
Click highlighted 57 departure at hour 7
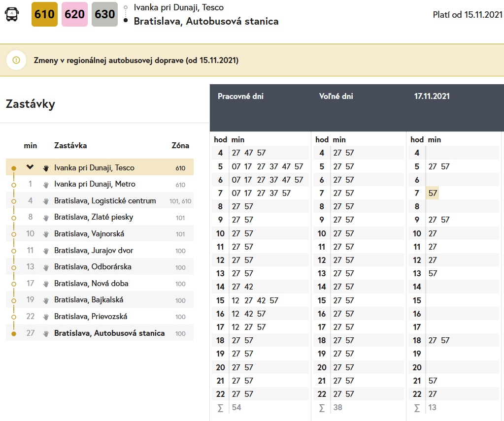pyautogui.click(x=433, y=193)
